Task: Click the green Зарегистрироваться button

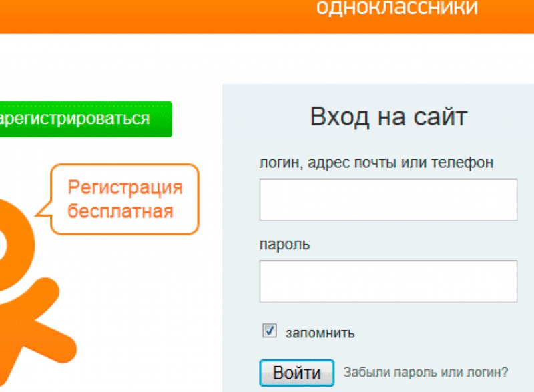Action: point(80,119)
